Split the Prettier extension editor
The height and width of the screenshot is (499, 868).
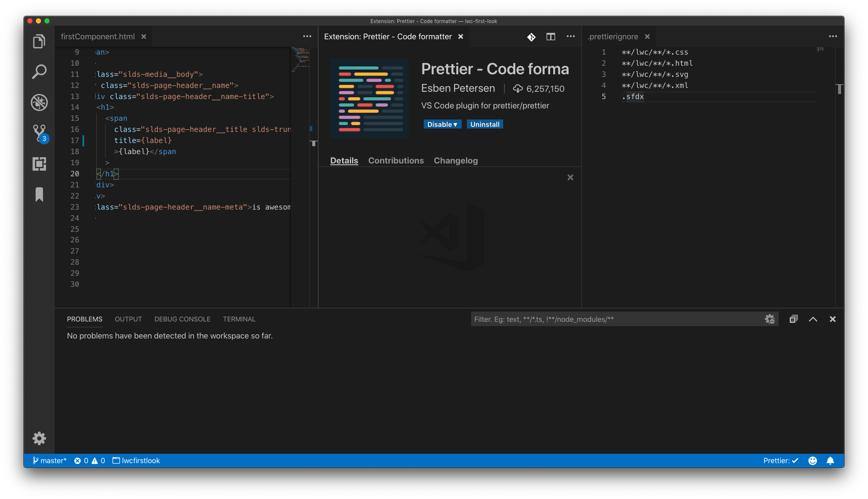551,37
